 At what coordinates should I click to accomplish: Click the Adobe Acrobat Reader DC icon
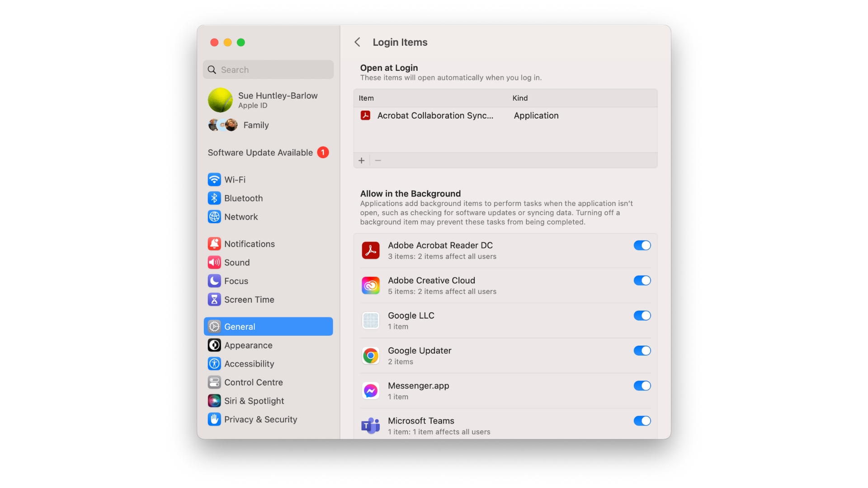pos(370,250)
